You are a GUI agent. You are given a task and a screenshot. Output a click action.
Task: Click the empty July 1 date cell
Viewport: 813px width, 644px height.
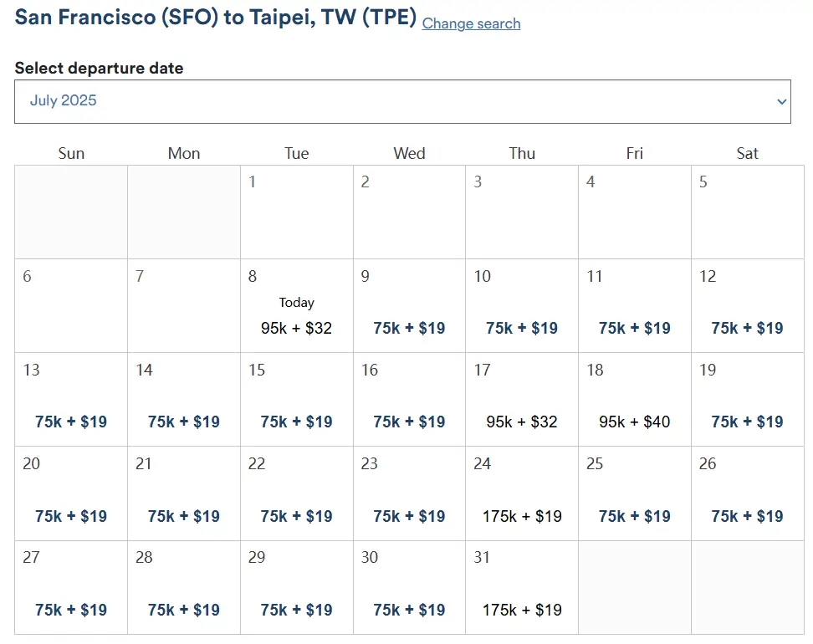[x=297, y=212]
